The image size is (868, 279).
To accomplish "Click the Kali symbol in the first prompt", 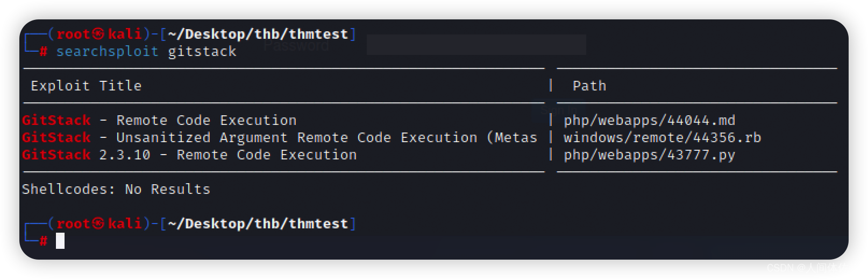I will [x=98, y=34].
